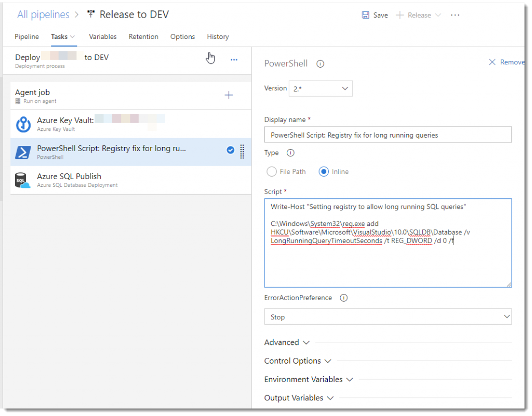Click the info icon beside ErrorActionPreference
Screen dimensions: 532x416
[x=343, y=298]
